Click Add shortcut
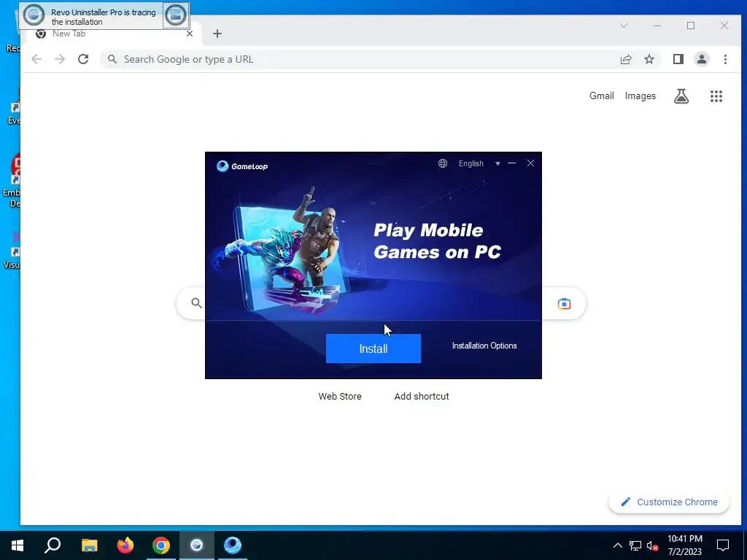 point(421,396)
